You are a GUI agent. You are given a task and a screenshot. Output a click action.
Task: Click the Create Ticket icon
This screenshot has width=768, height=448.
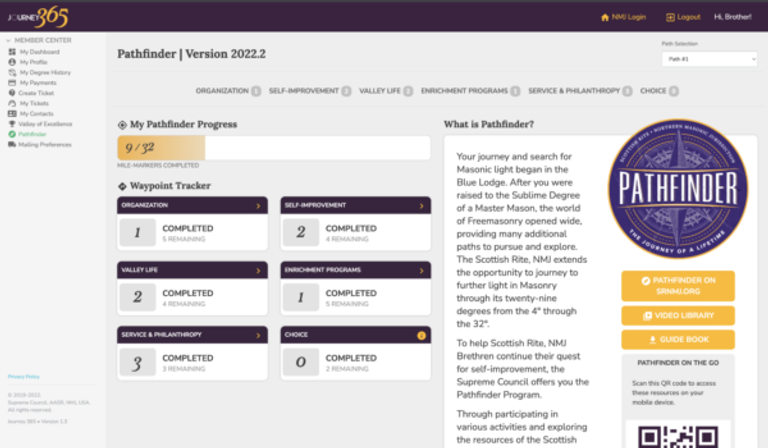point(12,93)
